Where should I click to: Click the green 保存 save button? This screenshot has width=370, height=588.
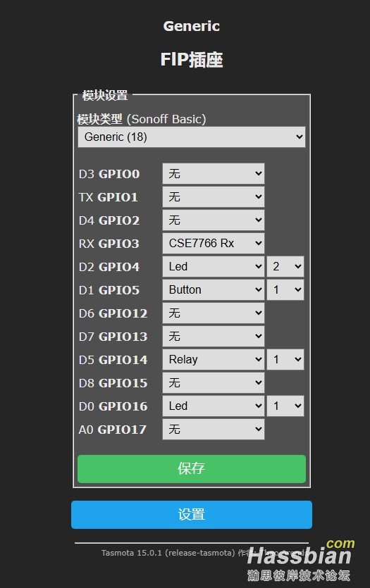[x=192, y=469]
